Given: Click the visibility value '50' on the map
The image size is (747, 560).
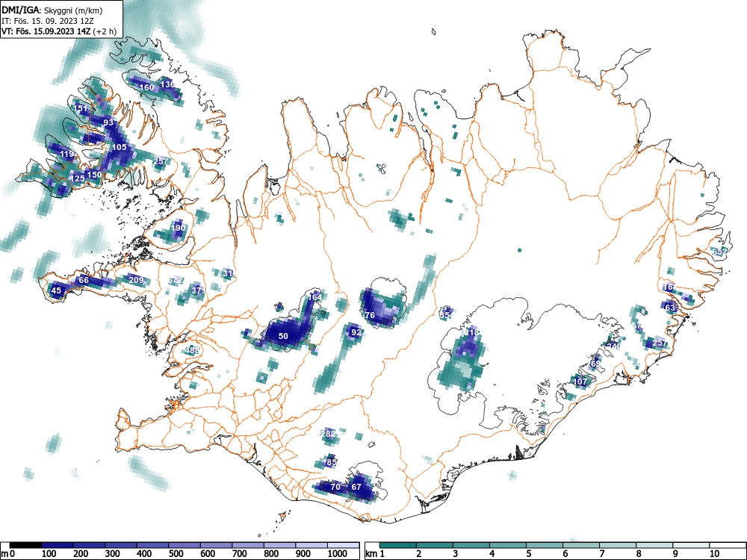Looking at the screenshot, I should click(283, 336).
